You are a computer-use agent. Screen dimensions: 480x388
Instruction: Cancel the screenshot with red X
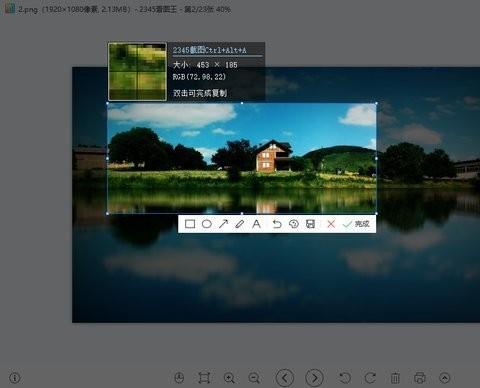click(331, 224)
